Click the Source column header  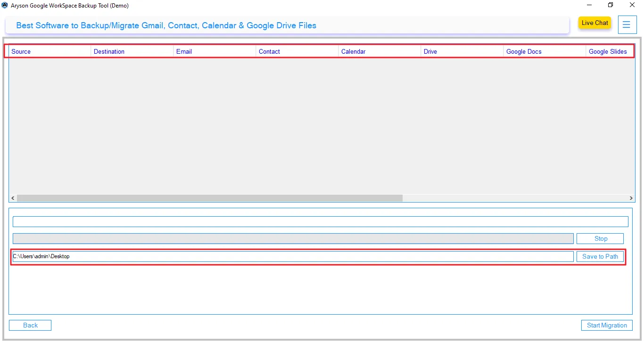21,51
